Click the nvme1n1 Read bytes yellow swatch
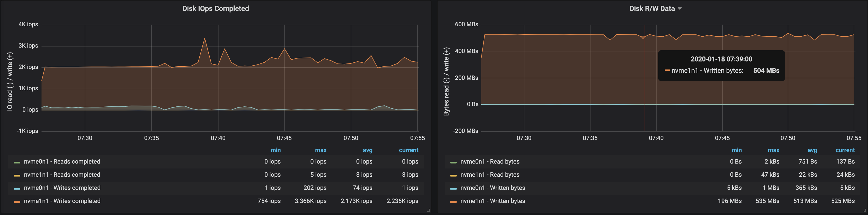868x215 pixels. 453,176
